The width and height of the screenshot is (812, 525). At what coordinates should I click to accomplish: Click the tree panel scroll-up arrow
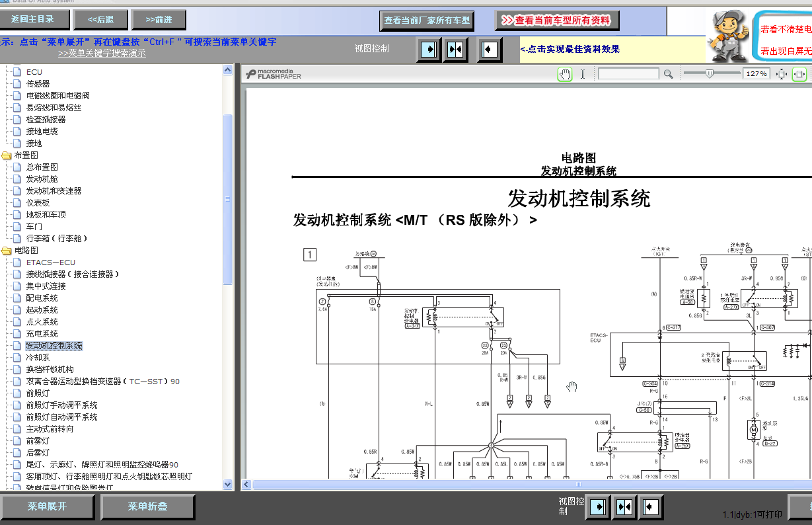pos(228,69)
